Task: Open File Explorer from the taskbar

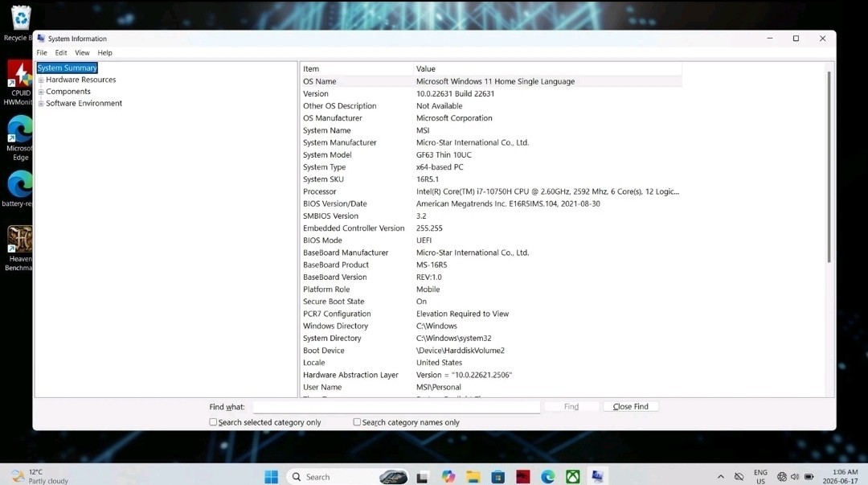Action: tap(473, 476)
